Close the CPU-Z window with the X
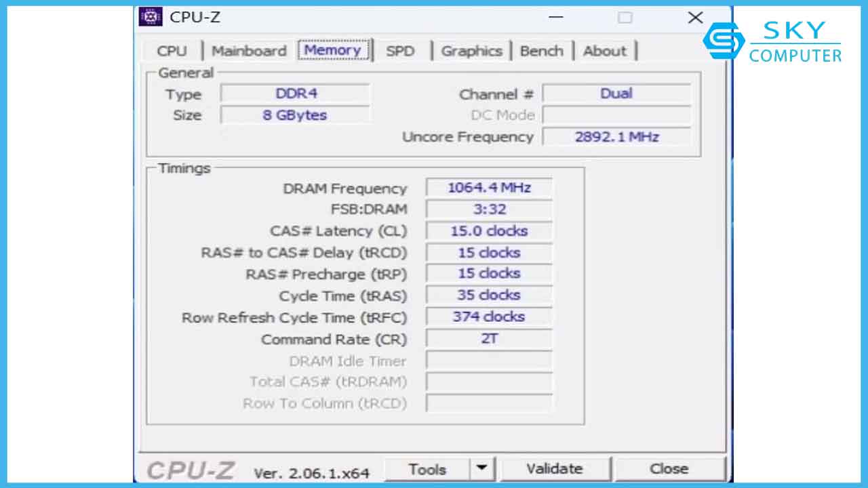The width and height of the screenshot is (868, 488). 695,18
